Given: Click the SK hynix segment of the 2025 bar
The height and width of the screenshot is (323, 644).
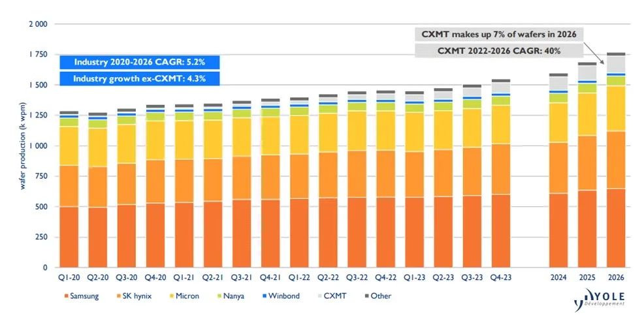Looking at the screenshot, I should pyautogui.click(x=587, y=163).
